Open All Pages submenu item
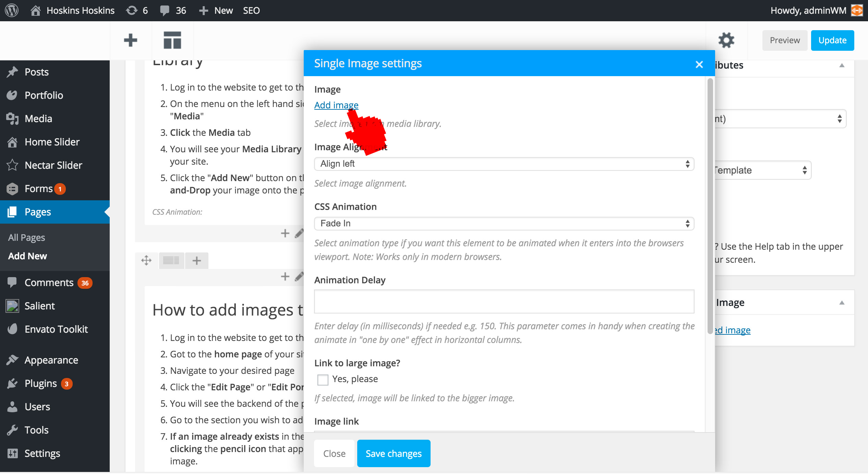 (x=27, y=237)
